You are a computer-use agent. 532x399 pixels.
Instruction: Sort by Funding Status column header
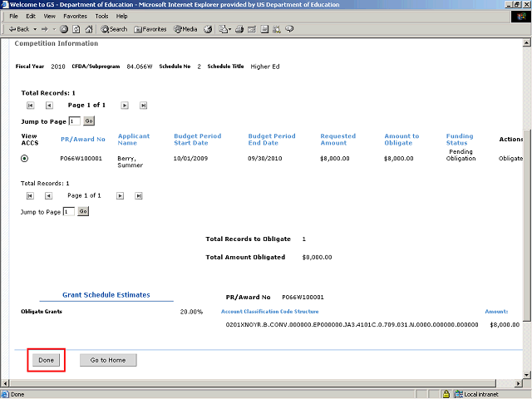[x=460, y=140]
